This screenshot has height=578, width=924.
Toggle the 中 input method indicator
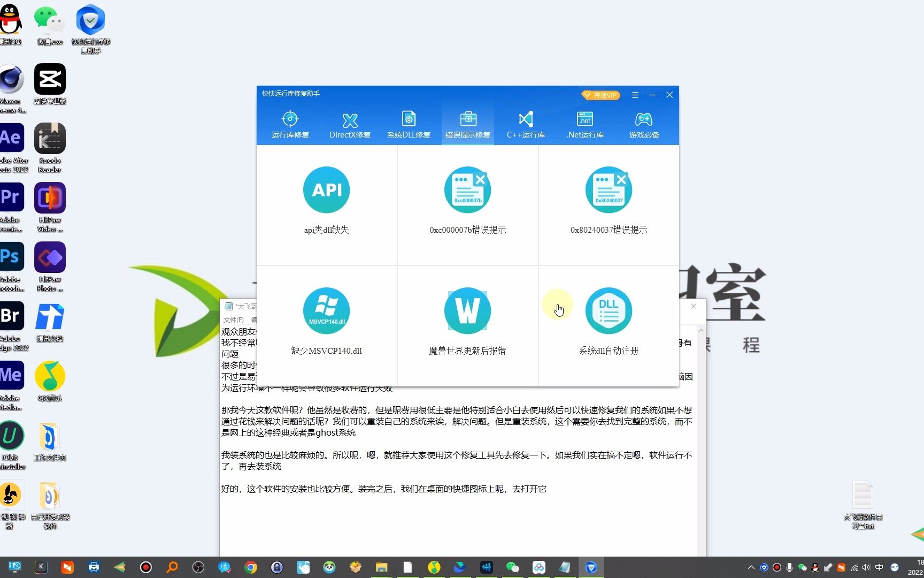click(x=879, y=567)
